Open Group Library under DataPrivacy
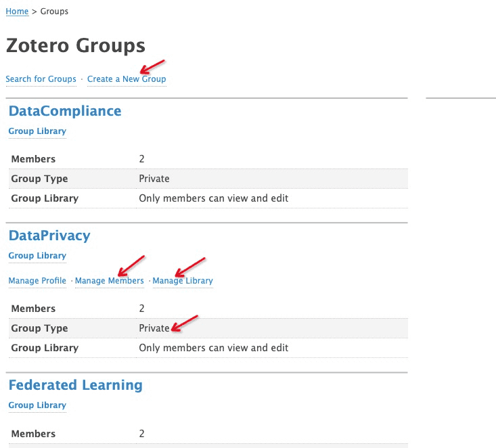The height and width of the screenshot is (448, 496). click(37, 256)
